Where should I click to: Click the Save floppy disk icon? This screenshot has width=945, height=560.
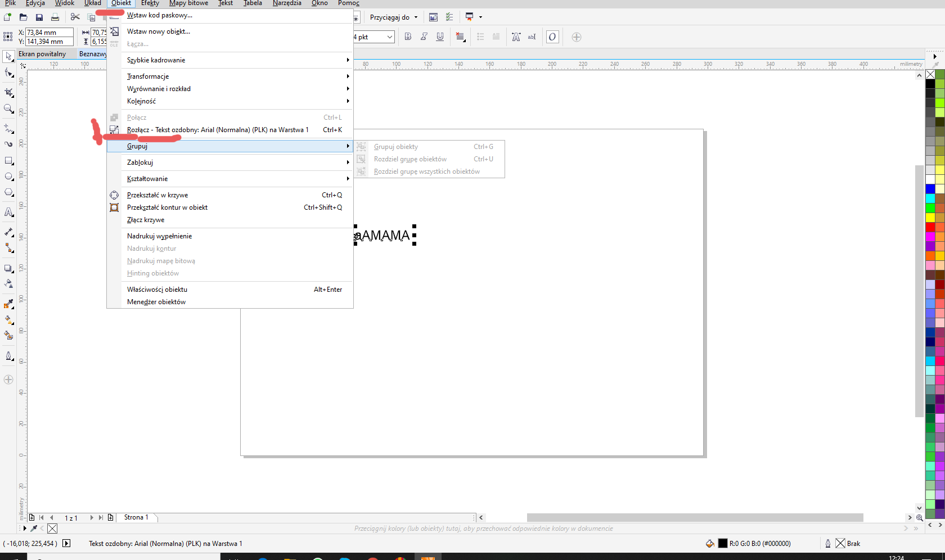(x=39, y=17)
